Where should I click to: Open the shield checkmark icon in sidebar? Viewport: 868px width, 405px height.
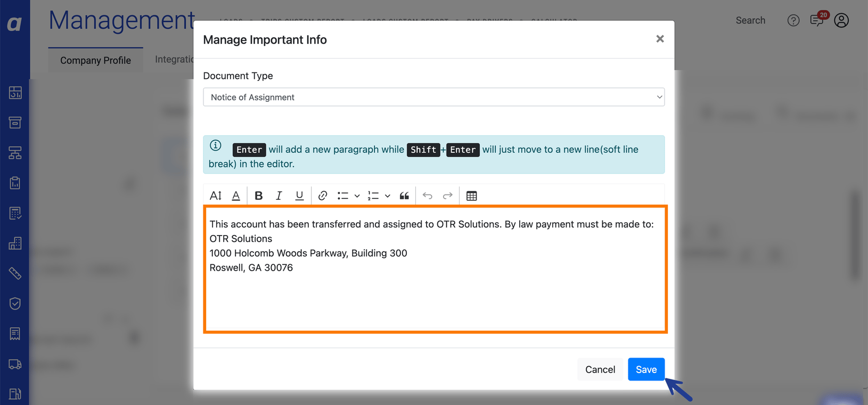point(15,304)
